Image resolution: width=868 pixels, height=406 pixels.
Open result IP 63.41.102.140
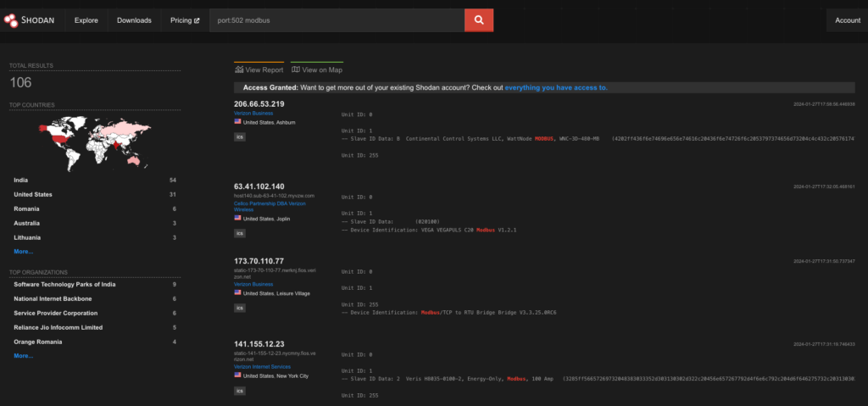click(x=259, y=186)
